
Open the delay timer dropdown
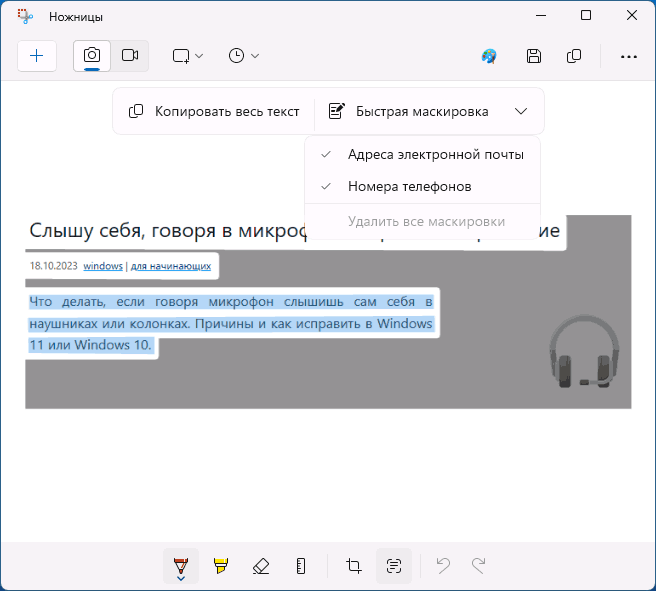pyautogui.click(x=243, y=56)
